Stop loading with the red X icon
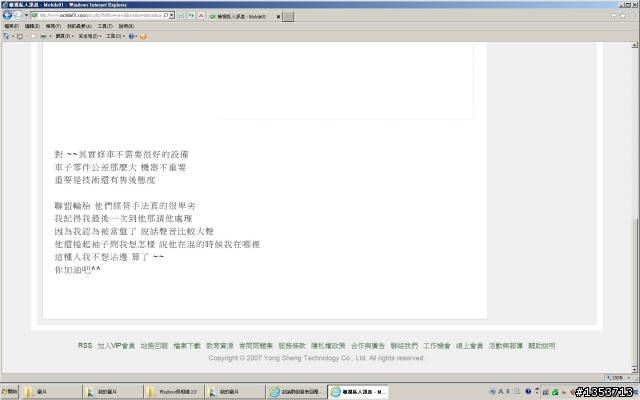The width and height of the screenshot is (640, 400). point(201,16)
